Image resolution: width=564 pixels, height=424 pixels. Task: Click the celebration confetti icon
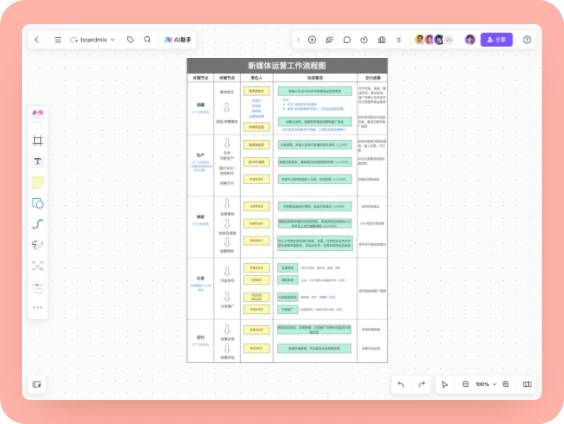(x=329, y=40)
